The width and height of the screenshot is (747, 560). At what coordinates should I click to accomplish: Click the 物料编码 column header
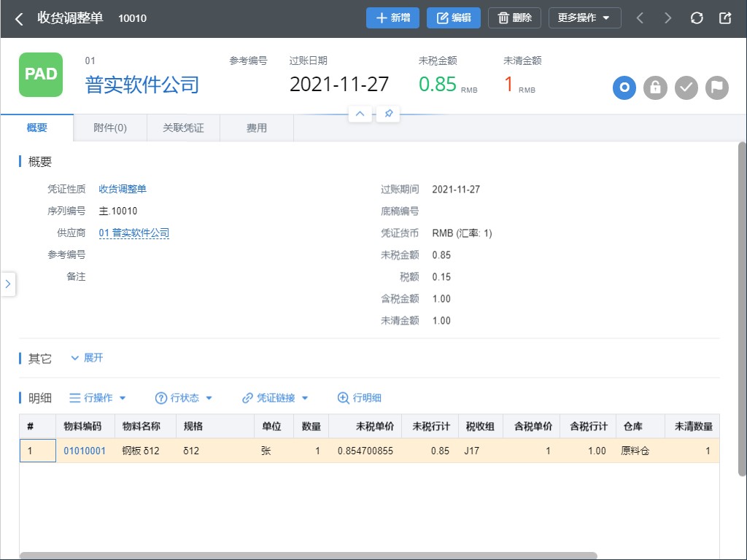tap(86, 426)
